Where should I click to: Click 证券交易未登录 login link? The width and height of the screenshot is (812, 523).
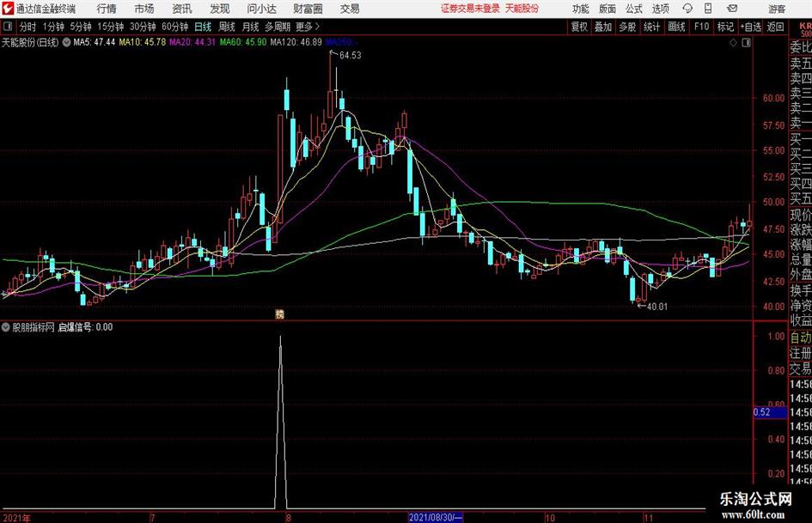coord(470,9)
